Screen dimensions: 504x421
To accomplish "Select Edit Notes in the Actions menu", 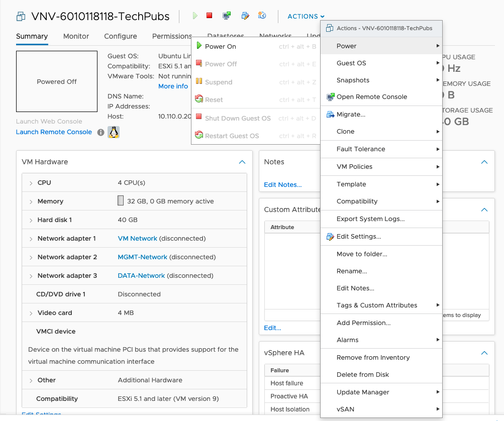I will point(381,288).
